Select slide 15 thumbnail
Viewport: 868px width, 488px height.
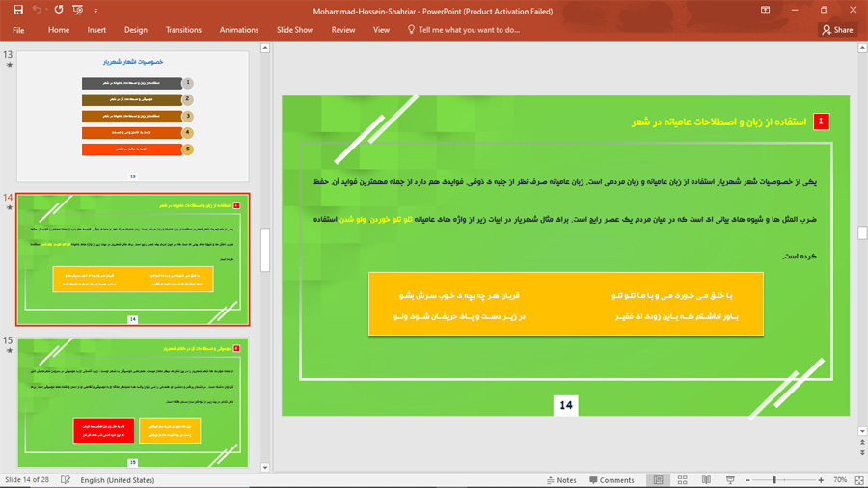(133, 402)
